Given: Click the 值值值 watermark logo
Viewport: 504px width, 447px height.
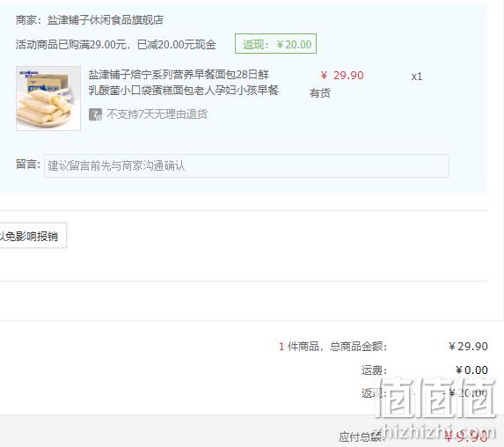Looking at the screenshot, I should [x=436, y=398].
